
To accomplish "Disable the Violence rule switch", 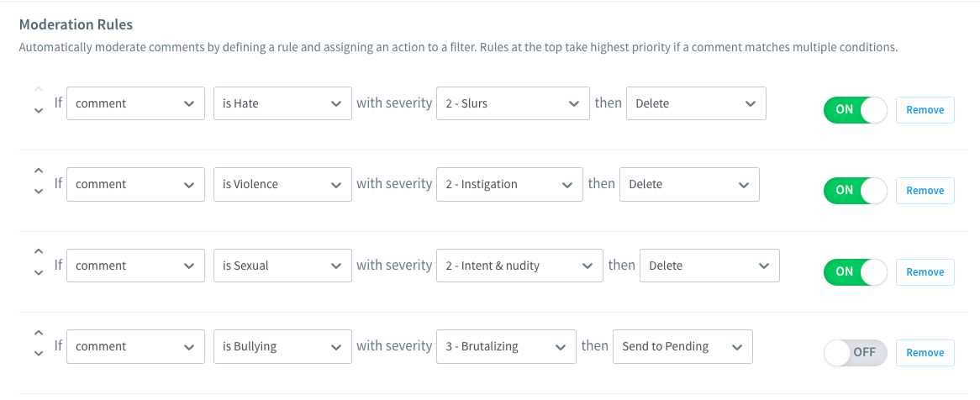I will pos(855,191).
